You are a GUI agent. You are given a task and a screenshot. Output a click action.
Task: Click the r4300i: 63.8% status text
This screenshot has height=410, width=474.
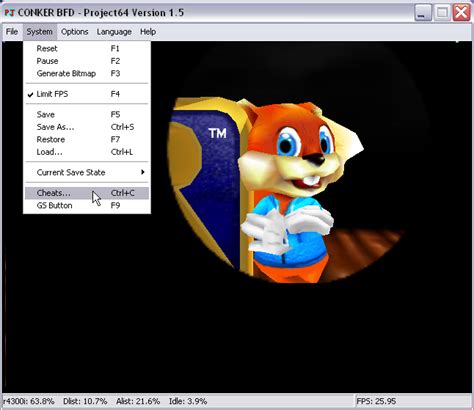[29, 401]
